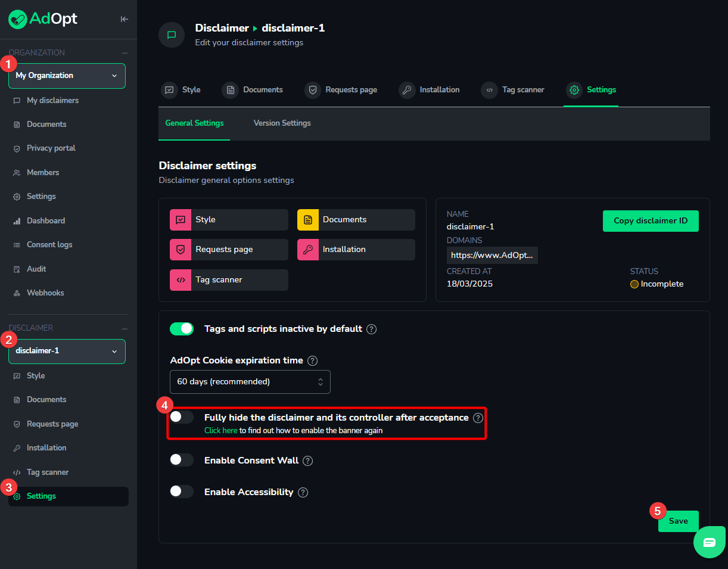Open the Tag scanner shortcut card
The width and height of the screenshot is (728, 569).
(229, 280)
